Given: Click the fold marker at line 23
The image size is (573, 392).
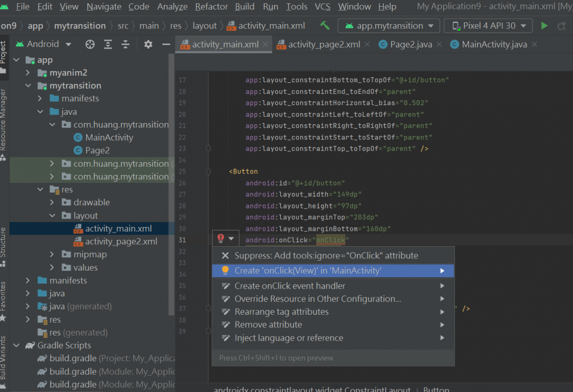Looking at the screenshot, I should coord(208,148).
